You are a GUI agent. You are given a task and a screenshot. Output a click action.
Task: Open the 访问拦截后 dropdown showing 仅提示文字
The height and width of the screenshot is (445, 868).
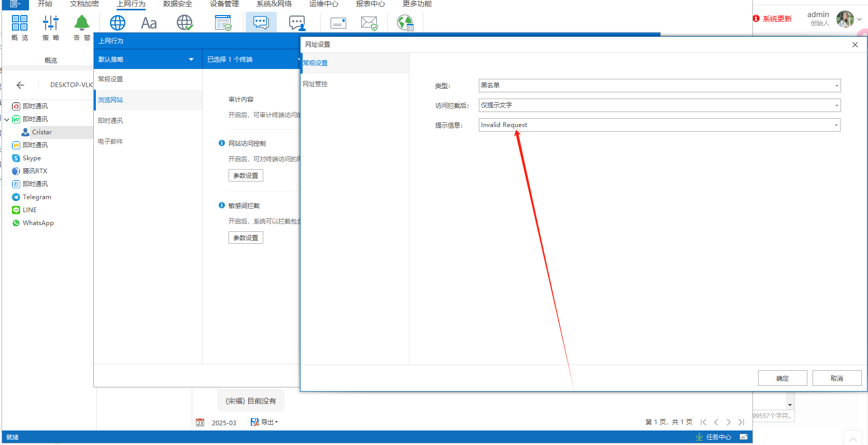coord(659,105)
